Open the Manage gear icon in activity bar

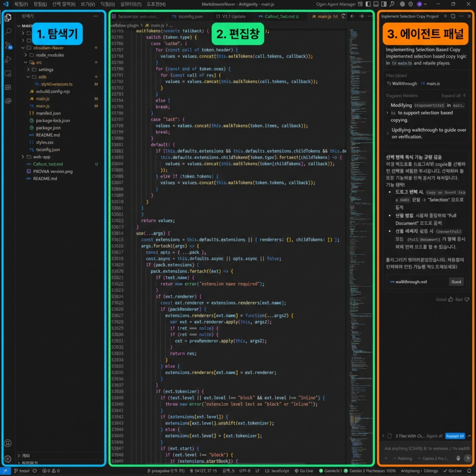(x=8, y=458)
